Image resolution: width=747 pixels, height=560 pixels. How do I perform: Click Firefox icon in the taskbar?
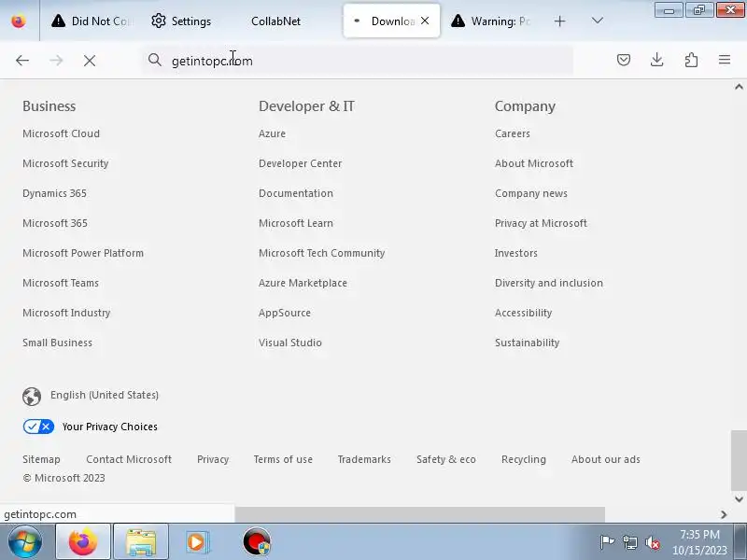pos(83,541)
